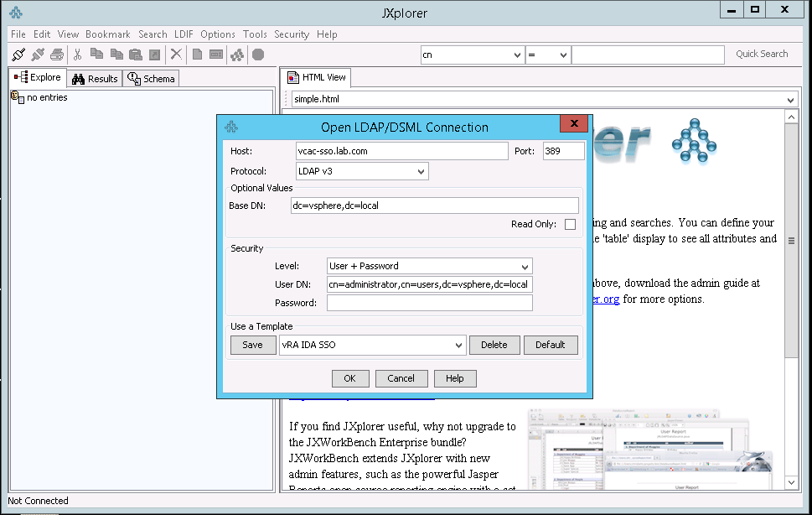The width and height of the screenshot is (812, 515).
Task: Open the security Level dropdown
Action: pyautogui.click(x=429, y=266)
